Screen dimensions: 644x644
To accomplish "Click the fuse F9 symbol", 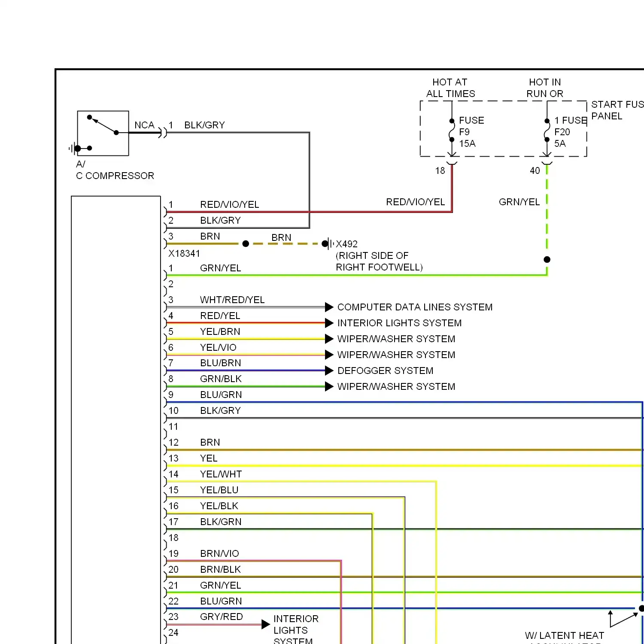I will point(452,130).
